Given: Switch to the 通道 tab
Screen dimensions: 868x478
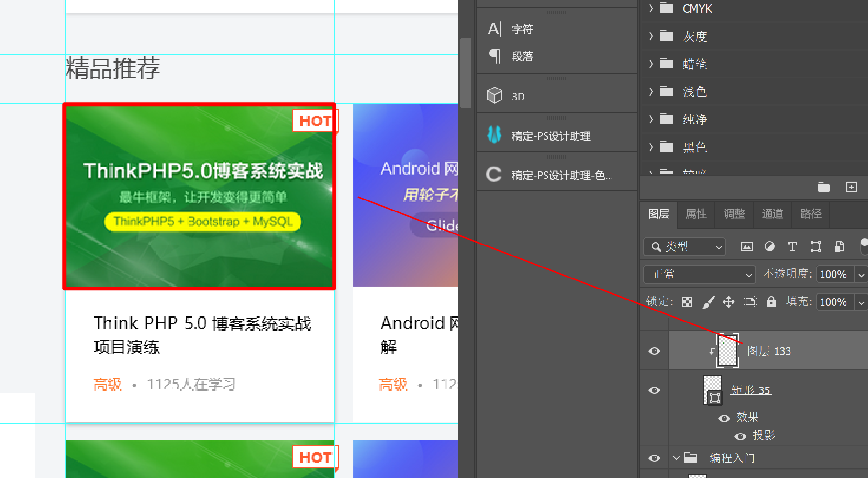Looking at the screenshot, I should click(x=773, y=214).
